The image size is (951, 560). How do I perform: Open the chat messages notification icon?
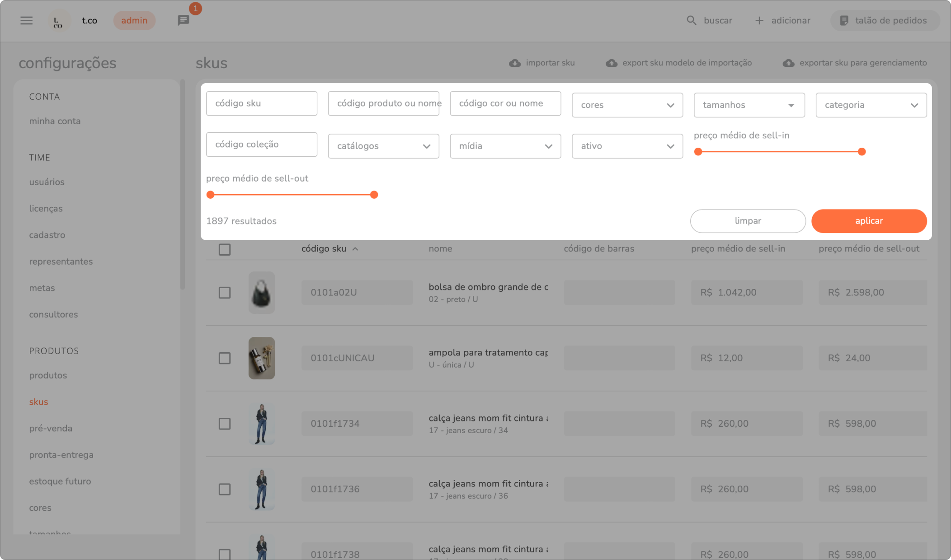(183, 20)
